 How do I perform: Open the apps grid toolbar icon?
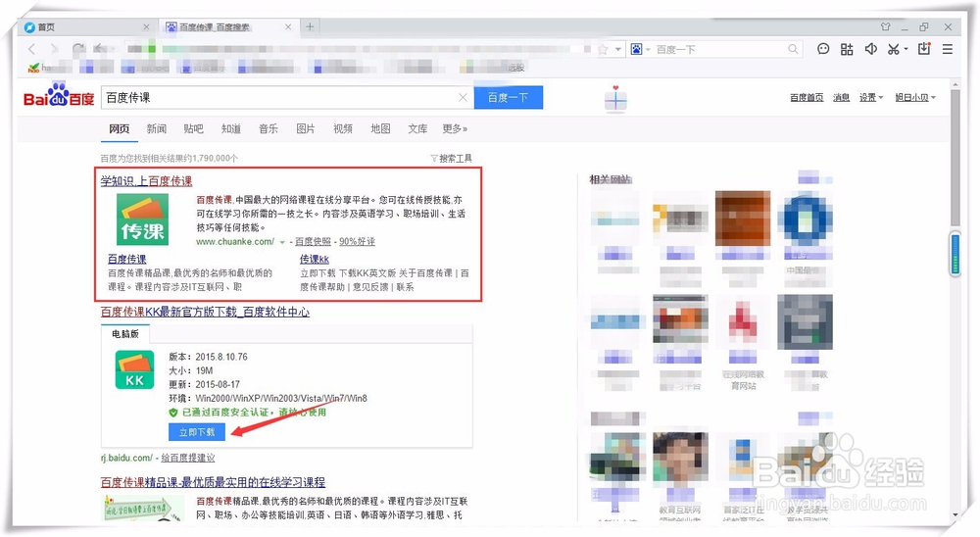click(x=847, y=49)
